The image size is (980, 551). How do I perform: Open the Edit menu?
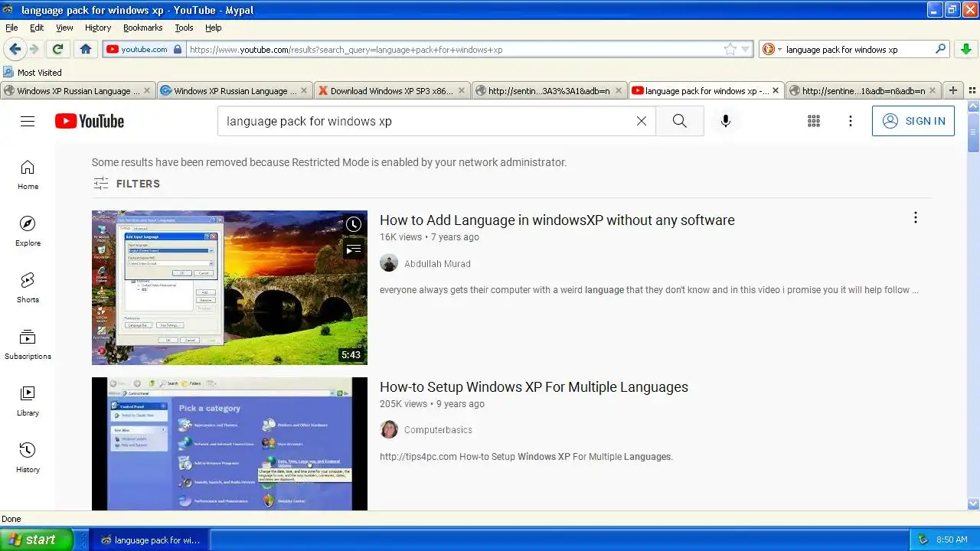point(37,28)
